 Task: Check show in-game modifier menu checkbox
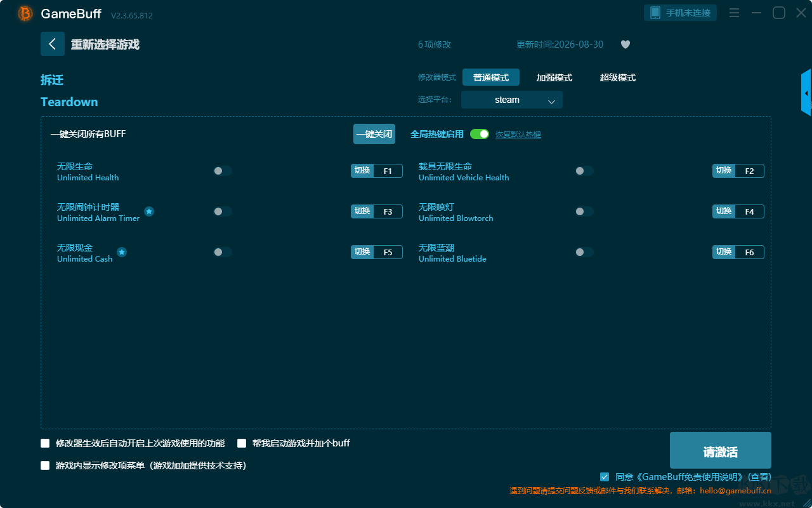click(45, 465)
